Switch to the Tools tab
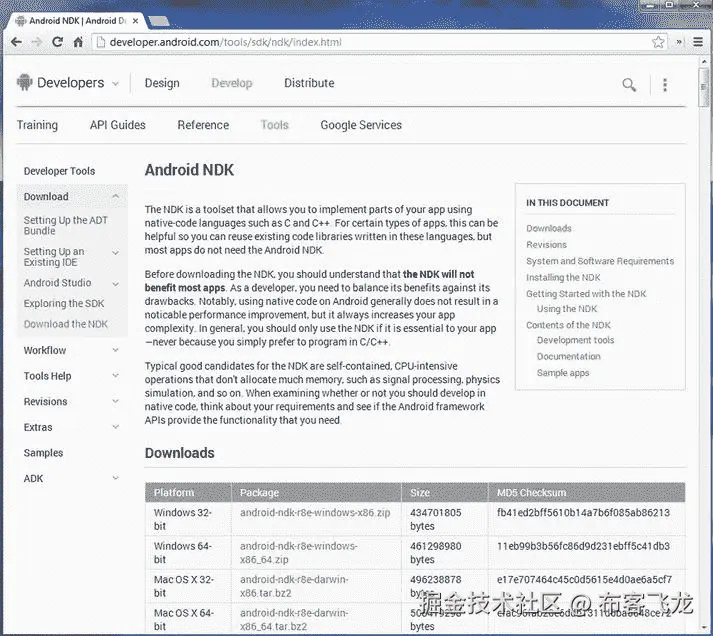 click(275, 125)
